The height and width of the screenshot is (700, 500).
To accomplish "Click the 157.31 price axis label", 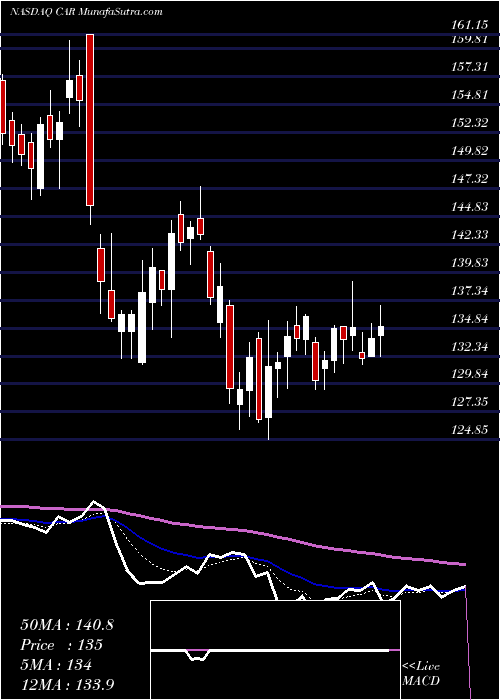I will 468,67.
